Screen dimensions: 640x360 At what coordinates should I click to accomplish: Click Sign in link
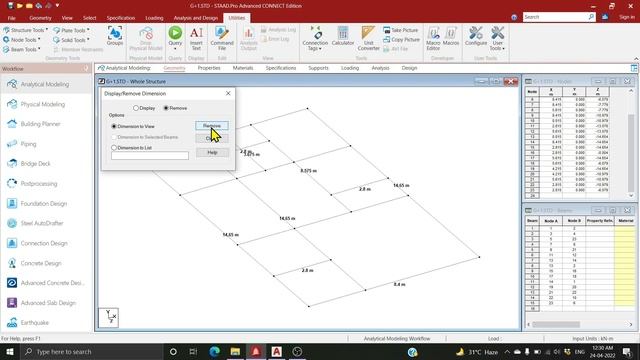[x=627, y=17]
